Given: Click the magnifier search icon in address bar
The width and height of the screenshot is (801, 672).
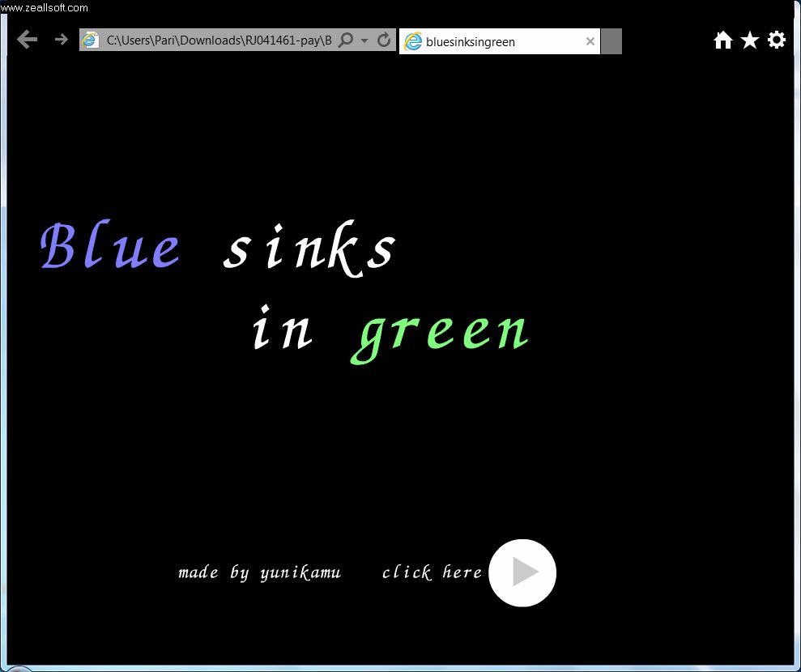Looking at the screenshot, I should [x=346, y=40].
